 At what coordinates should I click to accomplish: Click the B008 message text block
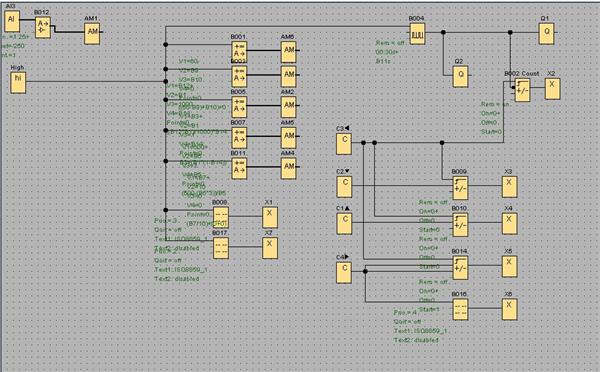click(221, 217)
